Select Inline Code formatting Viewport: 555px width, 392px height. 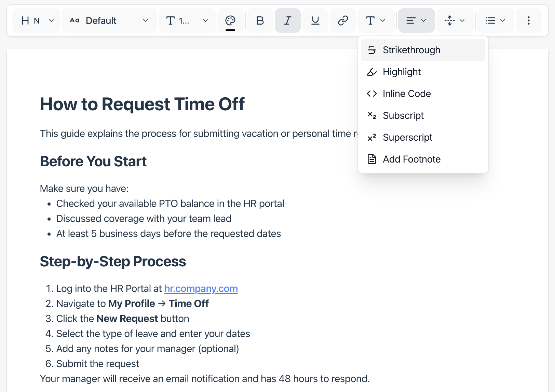click(x=407, y=94)
